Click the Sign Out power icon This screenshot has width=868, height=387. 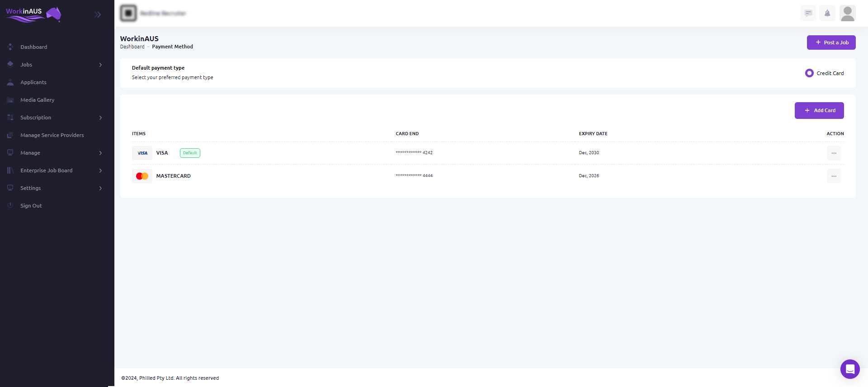point(10,205)
